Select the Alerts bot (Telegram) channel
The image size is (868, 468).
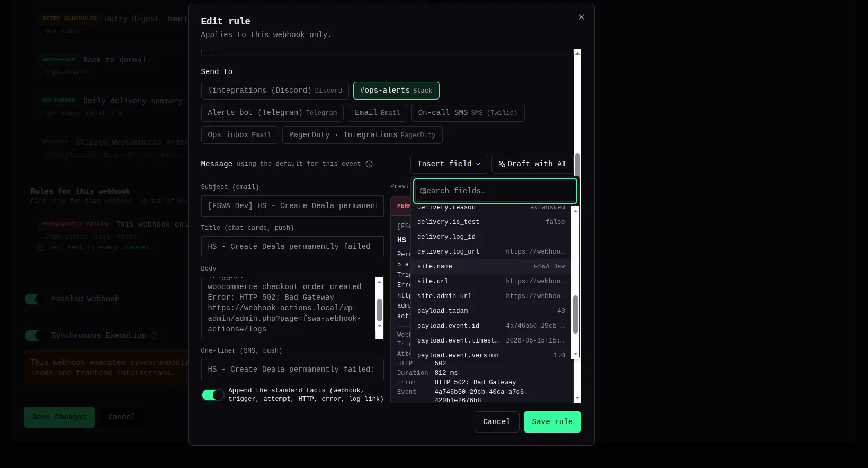tap(272, 113)
